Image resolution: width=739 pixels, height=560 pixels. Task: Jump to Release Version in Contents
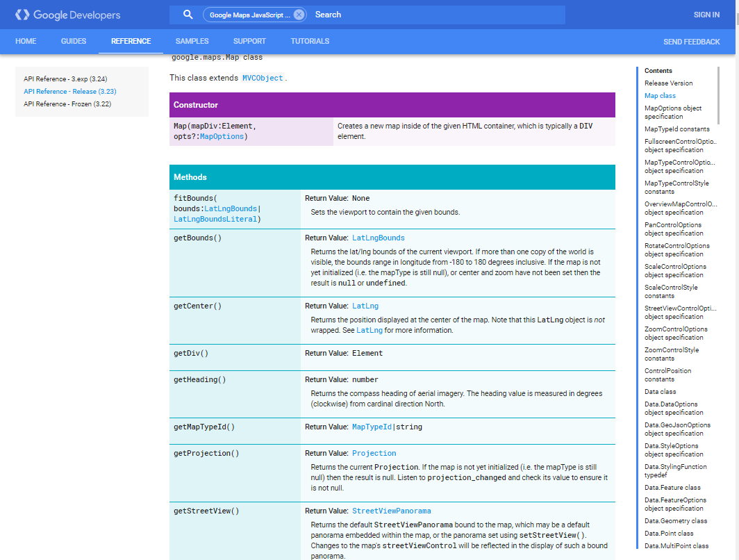coord(668,83)
